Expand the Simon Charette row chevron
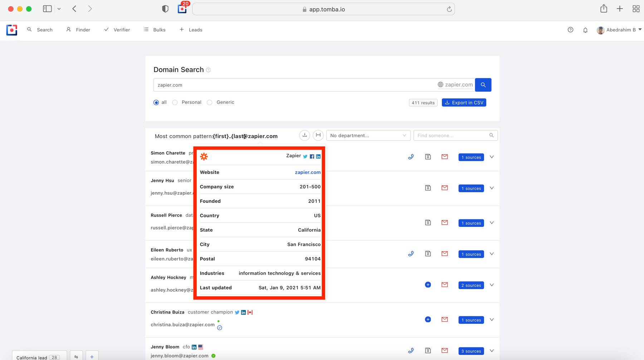 tap(492, 157)
